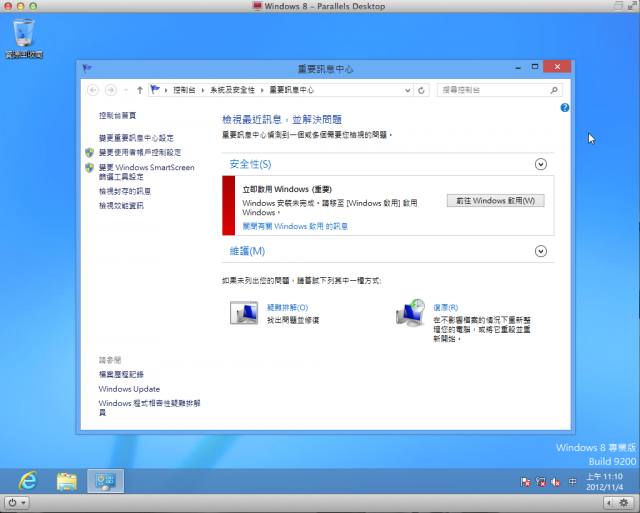Viewport: 640px width, 513px height.
Task: Click the recovery computer icon
Action: [410, 313]
